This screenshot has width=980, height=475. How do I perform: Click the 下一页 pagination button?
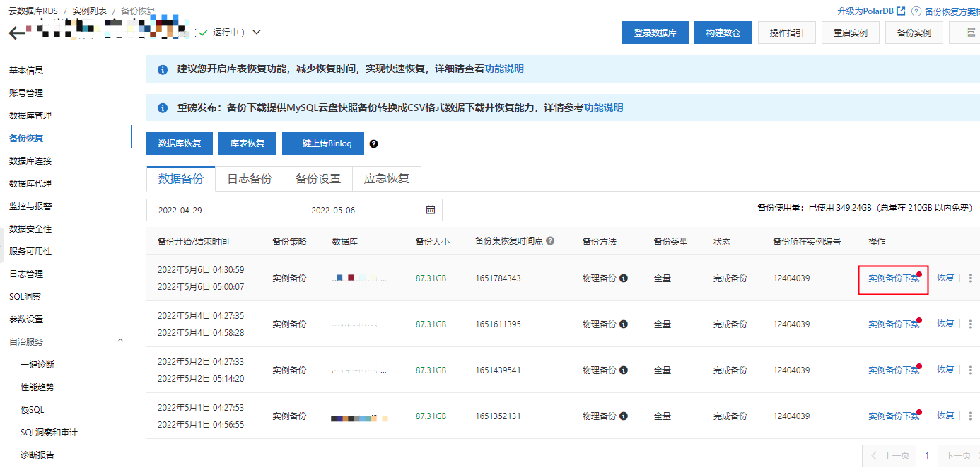click(x=959, y=456)
